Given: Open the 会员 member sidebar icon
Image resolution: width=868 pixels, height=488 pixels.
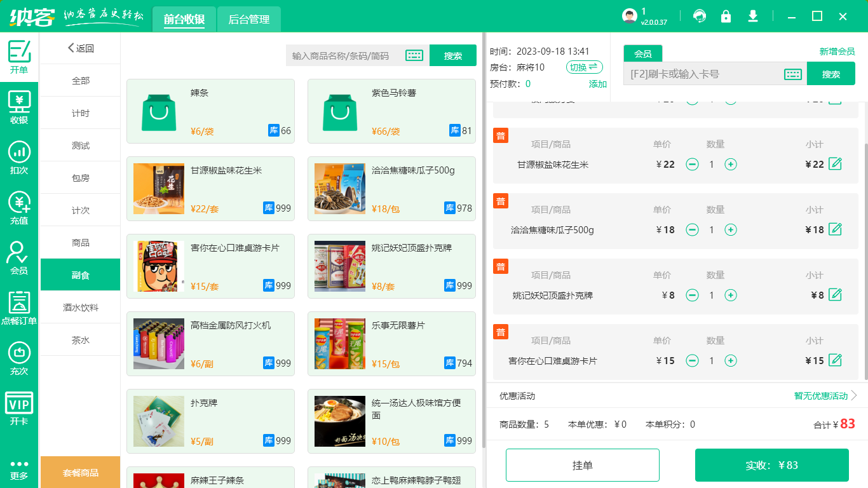Looking at the screenshot, I should 19,257.
